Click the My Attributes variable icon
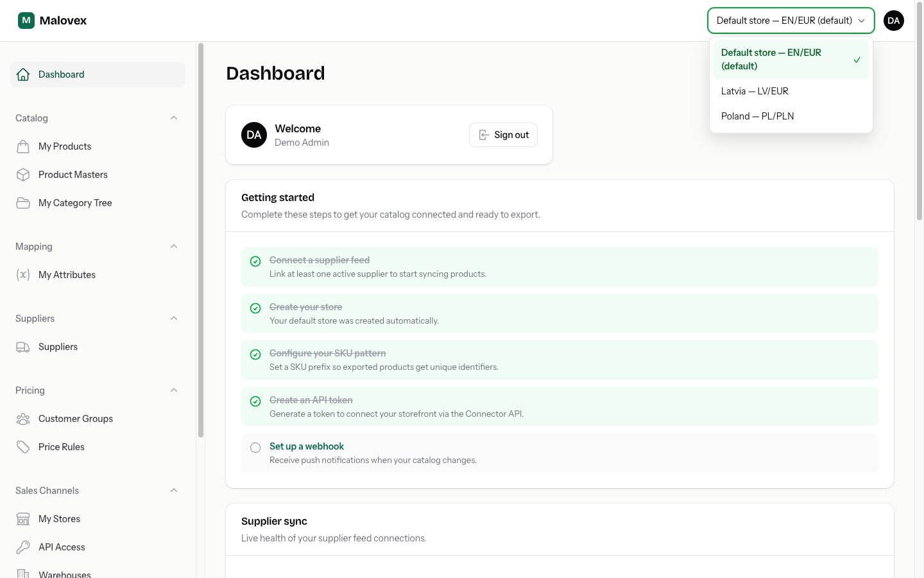The image size is (924, 578). 23,275
